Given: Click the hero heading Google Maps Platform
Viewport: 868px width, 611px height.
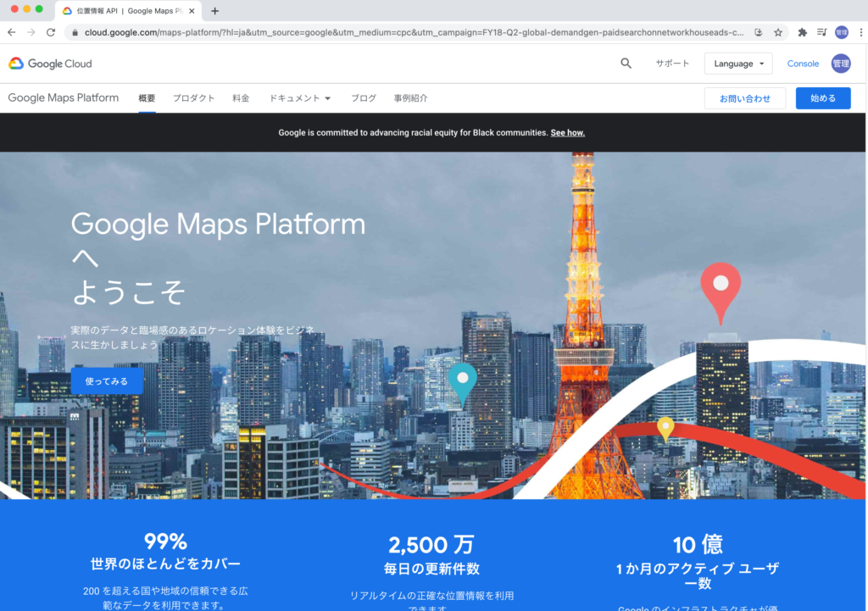Looking at the screenshot, I should (218, 224).
